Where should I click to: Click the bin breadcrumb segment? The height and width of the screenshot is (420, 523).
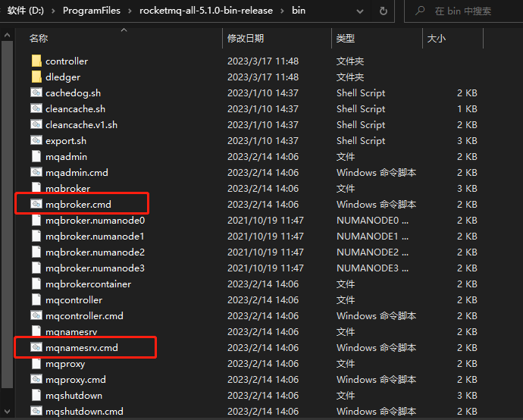point(299,11)
